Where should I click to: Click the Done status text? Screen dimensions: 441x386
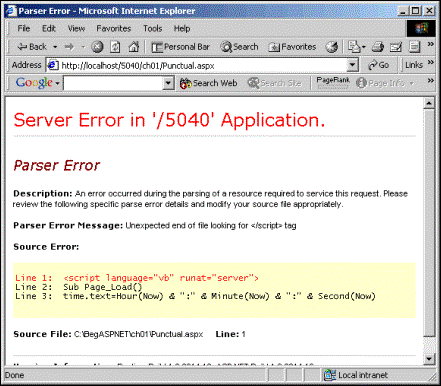tap(14, 375)
